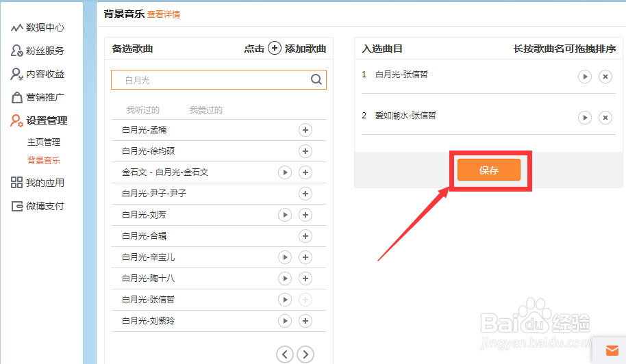
Task: Open the orange mail message icon
Action: (612, 350)
